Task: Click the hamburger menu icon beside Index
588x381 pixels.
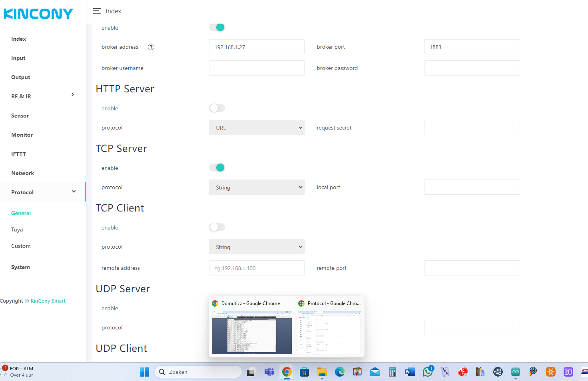Action: point(97,11)
